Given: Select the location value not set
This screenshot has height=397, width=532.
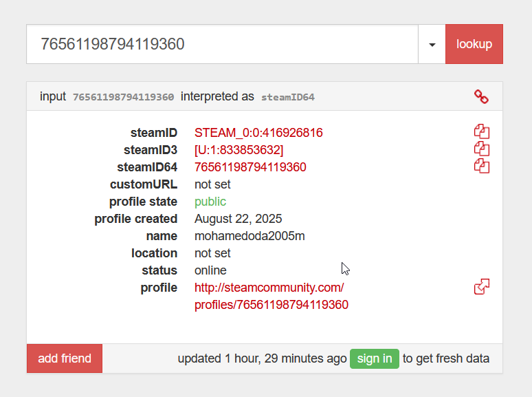Looking at the screenshot, I should pos(212,253).
